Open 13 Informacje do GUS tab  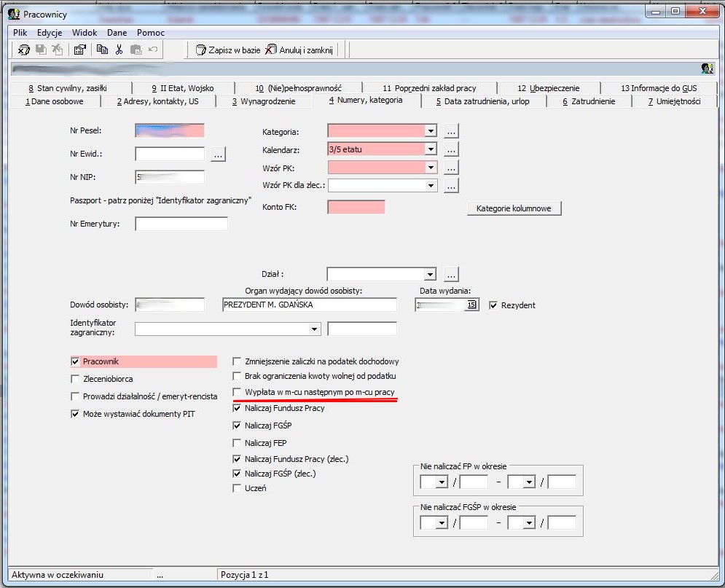point(659,88)
